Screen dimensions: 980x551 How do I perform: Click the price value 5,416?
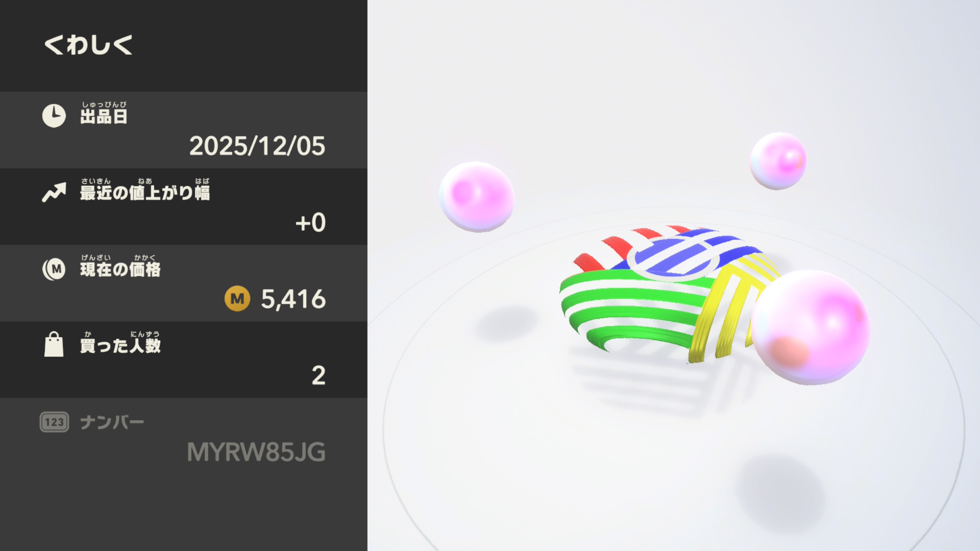(x=293, y=299)
